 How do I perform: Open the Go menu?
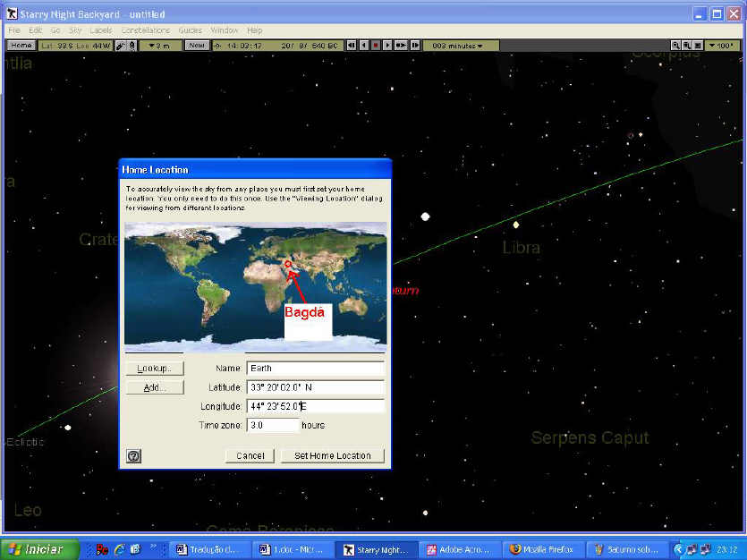coord(55,30)
